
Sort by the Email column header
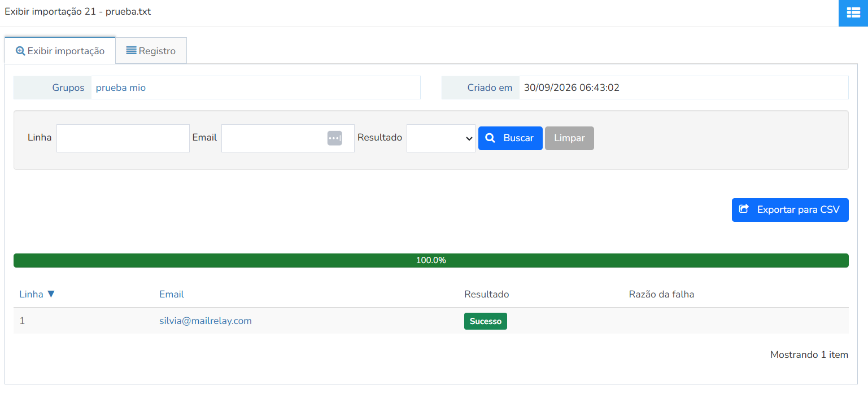(172, 294)
